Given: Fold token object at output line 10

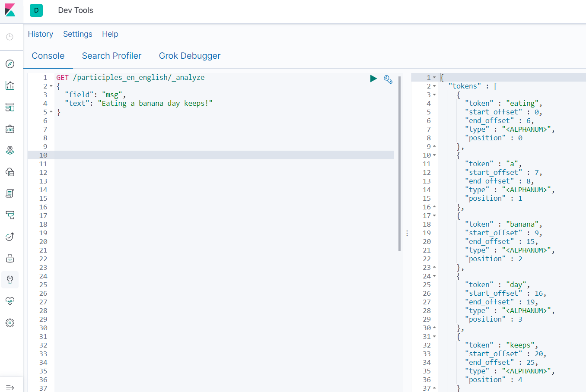Looking at the screenshot, I should [x=434, y=155].
